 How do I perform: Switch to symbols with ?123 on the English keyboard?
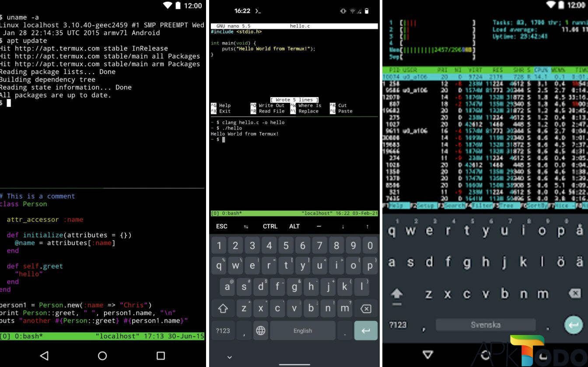pyautogui.click(x=223, y=331)
